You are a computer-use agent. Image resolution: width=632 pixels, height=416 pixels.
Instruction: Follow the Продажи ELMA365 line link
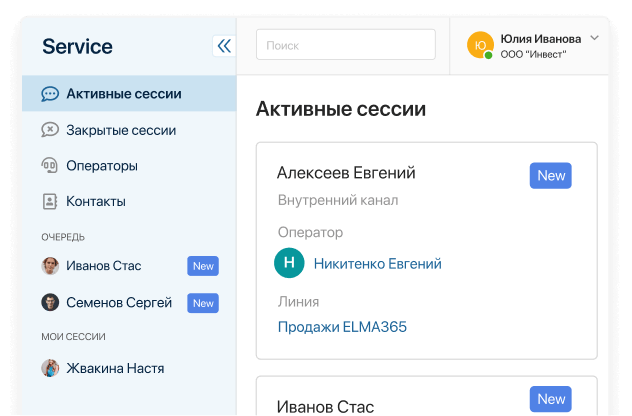342,327
